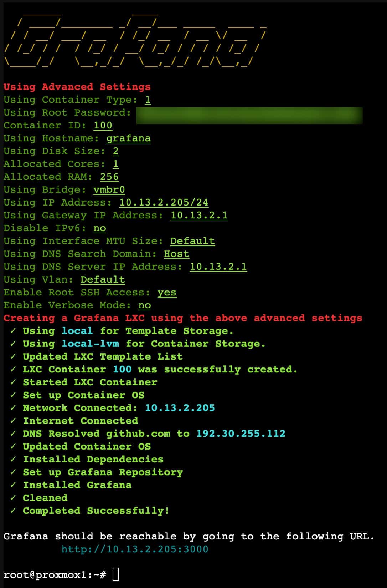Click the checkmark beside Set up Grafana Repository
Viewport: 387px width, 588px height.
point(13,472)
